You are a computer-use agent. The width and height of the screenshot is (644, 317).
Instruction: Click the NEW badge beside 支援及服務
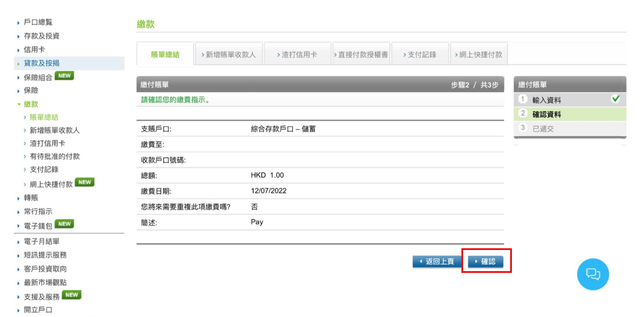pyautogui.click(x=71, y=295)
